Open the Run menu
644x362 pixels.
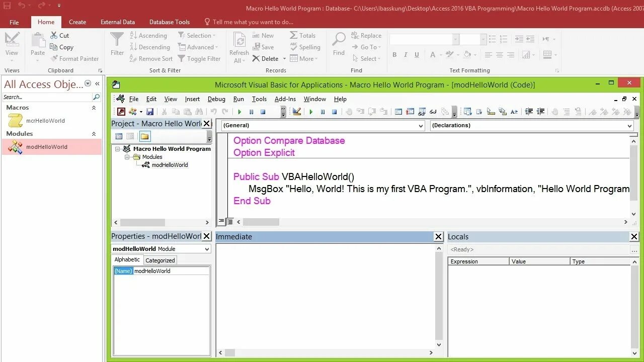click(x=238, y=99)
